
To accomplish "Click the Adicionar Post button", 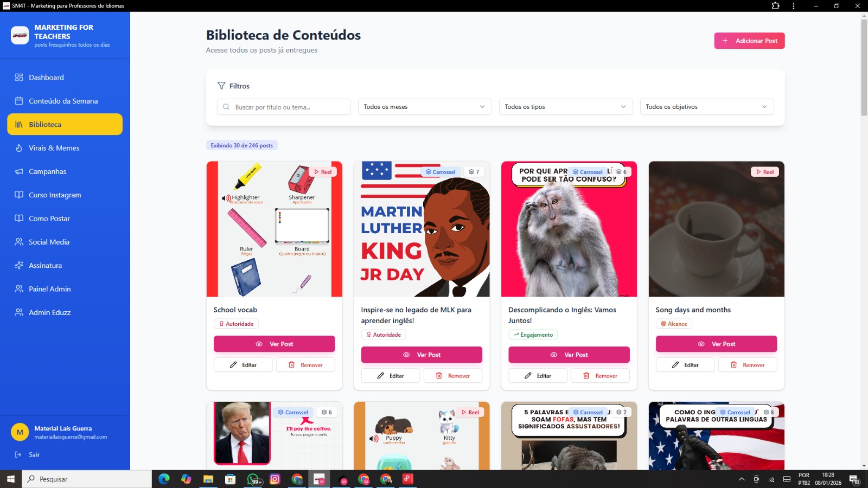I will click(749, 41).
